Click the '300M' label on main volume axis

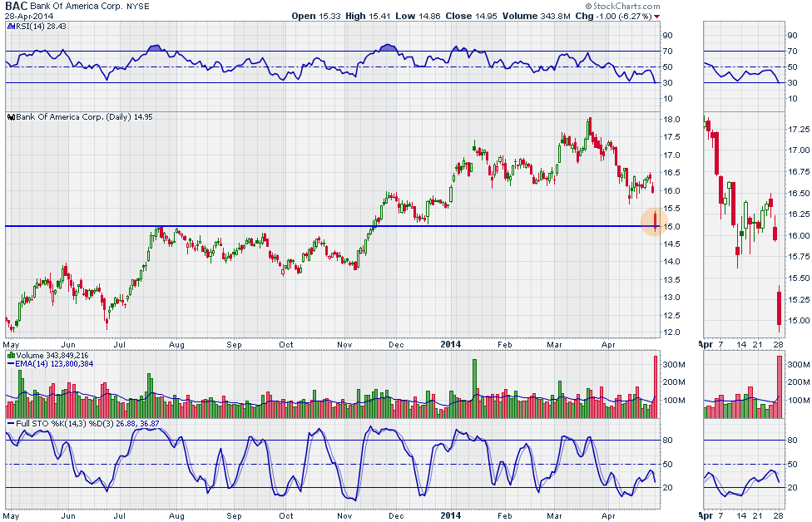tap(674, 365)
